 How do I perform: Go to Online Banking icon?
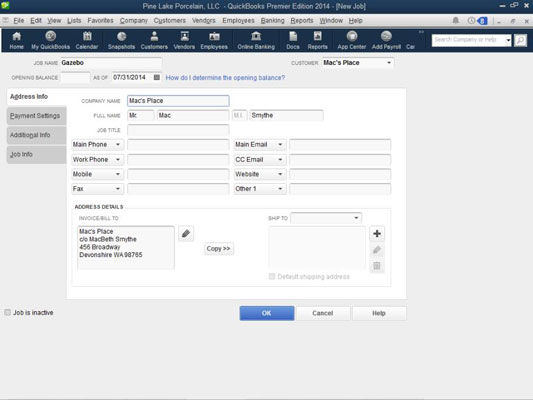tap(256, 40)
